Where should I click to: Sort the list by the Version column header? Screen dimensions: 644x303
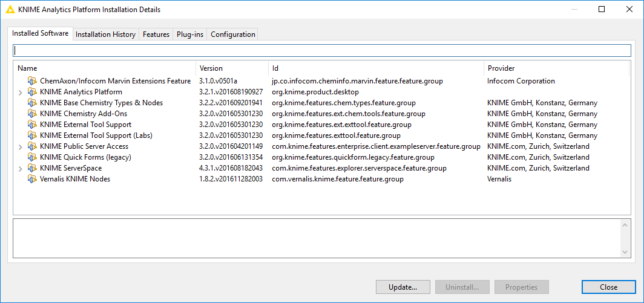point(232,68)
